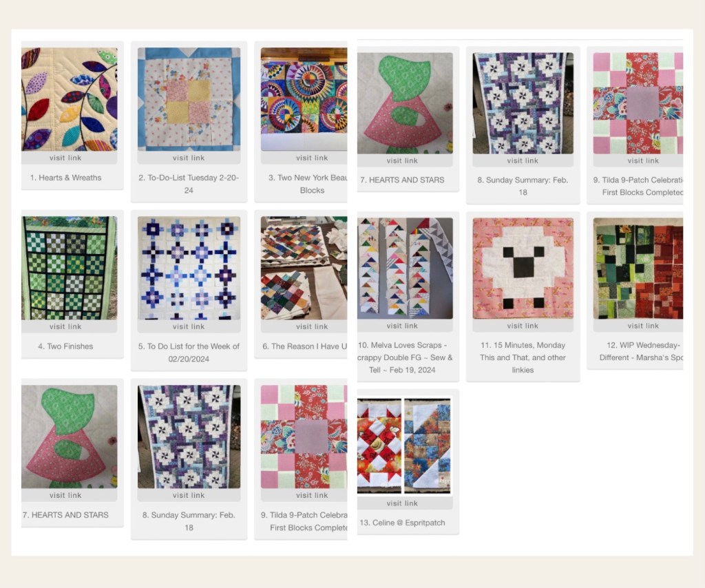Open the Two New York Beauty Blocks thumbnail
The height and width of the screenshot is (588, 705).
(x=304, y=99)
